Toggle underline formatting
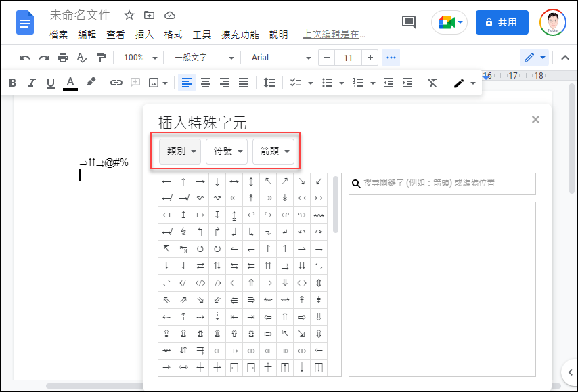Image resolution: width=578 pixels, height=392 pixels. tap(51, 83)
